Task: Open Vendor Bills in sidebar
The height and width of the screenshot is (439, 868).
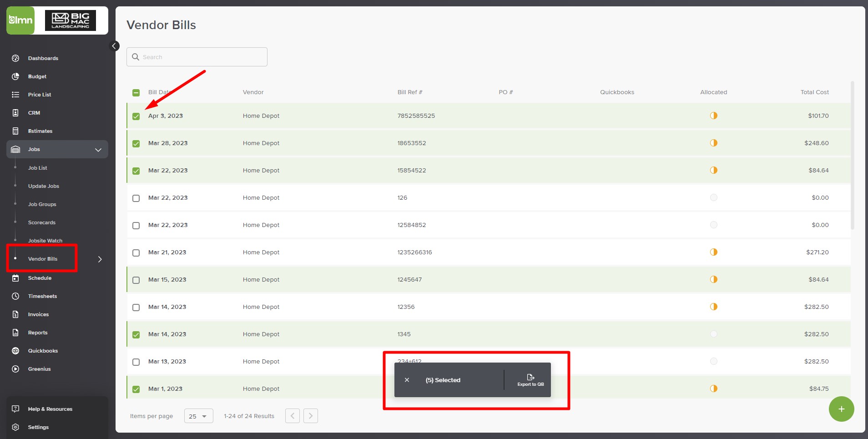Action: (x=43, y=259)
